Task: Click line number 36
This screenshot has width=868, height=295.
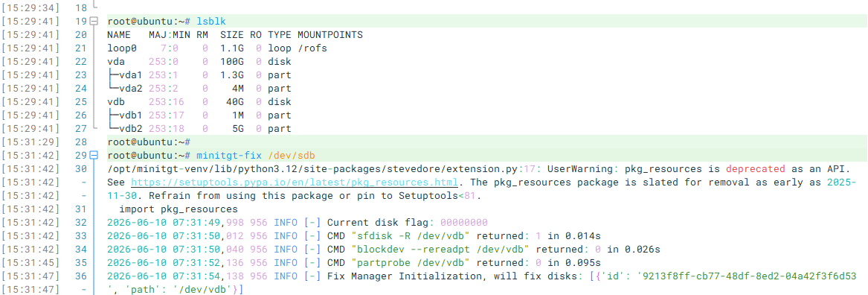Action: [x=80, y=276]
